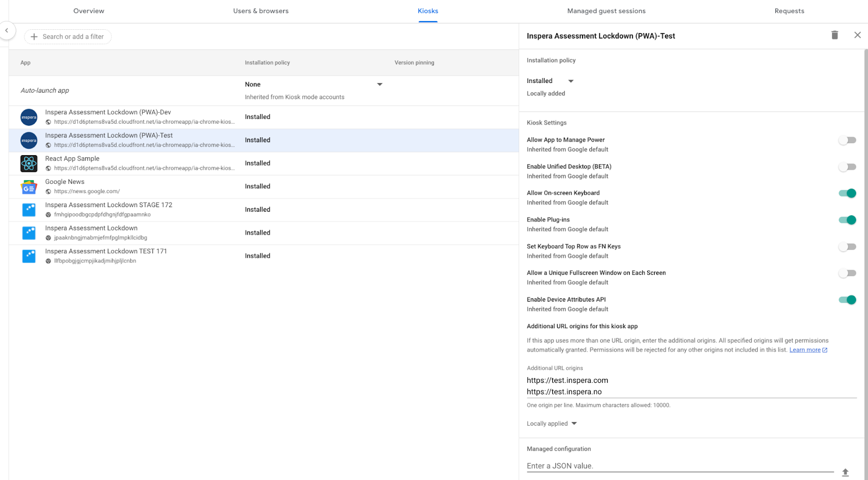
Task: Click the React App Sample atom icon
Action: click(x=29, y=163)
